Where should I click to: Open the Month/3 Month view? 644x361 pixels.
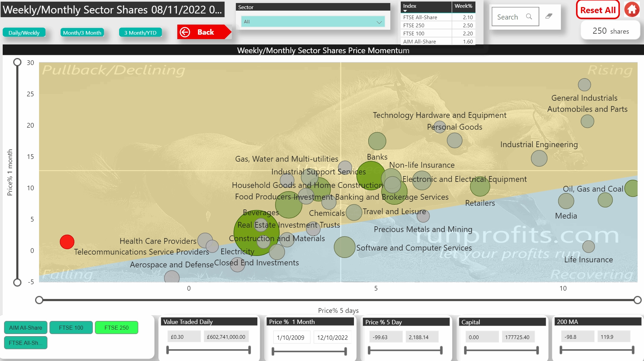click(x=82, y=33)
